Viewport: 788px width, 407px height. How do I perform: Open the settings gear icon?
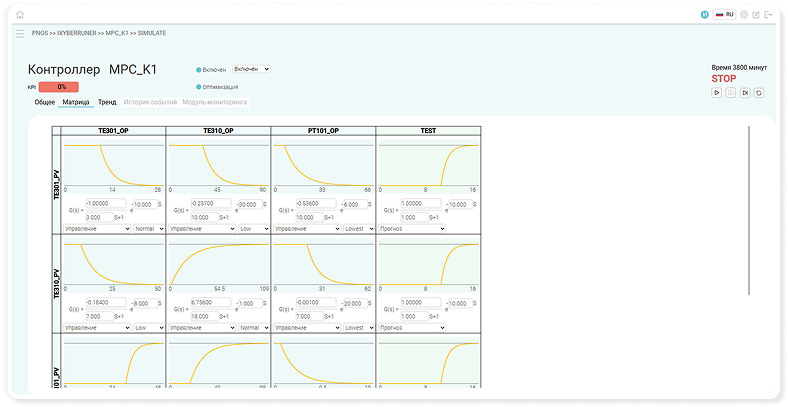tap(743, 15)
